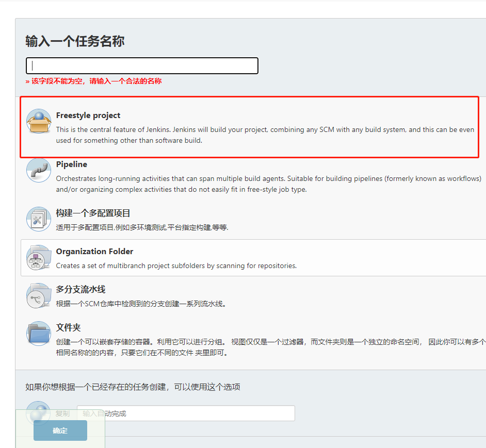The height and width of the screenshot is (448, 486).
Task: Click inside the task name input box
Action: point(142,65)
